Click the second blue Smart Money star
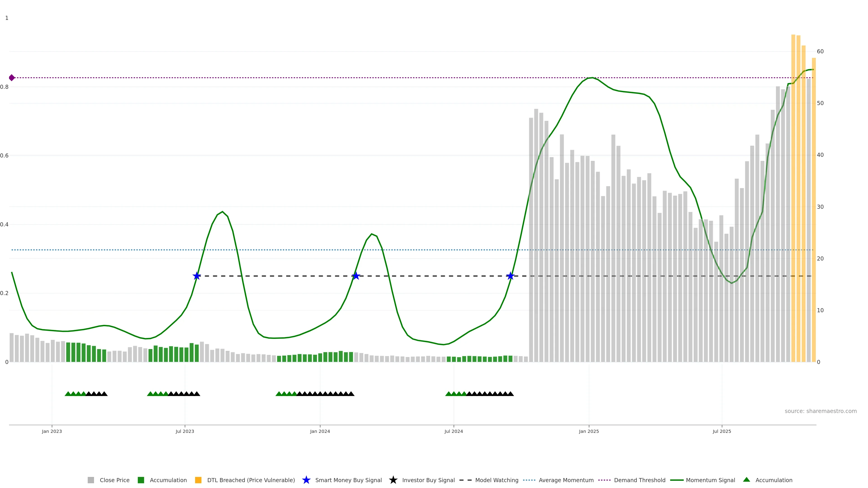Viewport: 868px width, 488px height. click(356, 276)
